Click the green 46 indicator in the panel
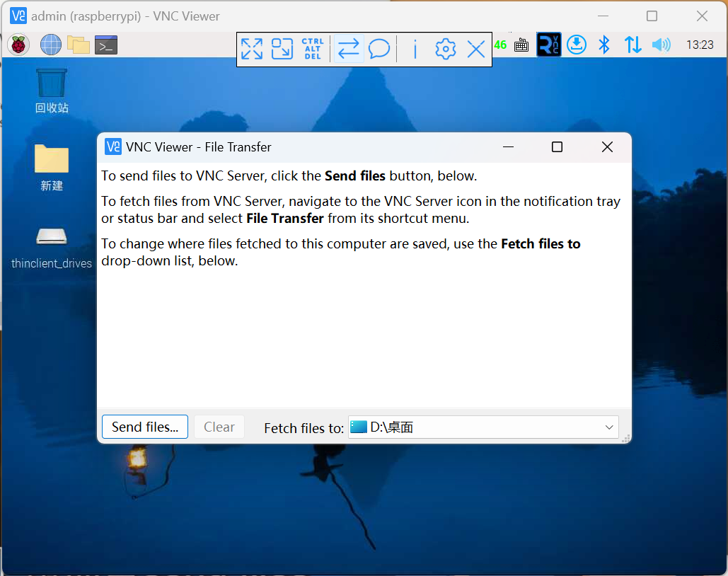 [x=500, y=45]
